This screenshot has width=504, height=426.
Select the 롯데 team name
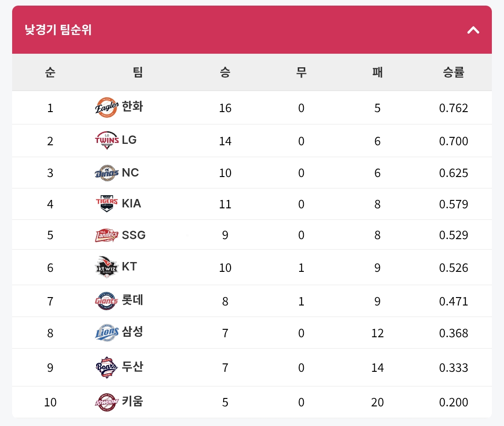(x=133, y=300)
